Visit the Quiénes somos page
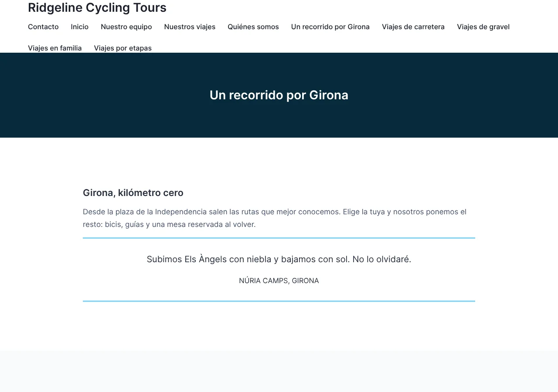This screenshot has height=392, width=558. [x=253, y=27]
